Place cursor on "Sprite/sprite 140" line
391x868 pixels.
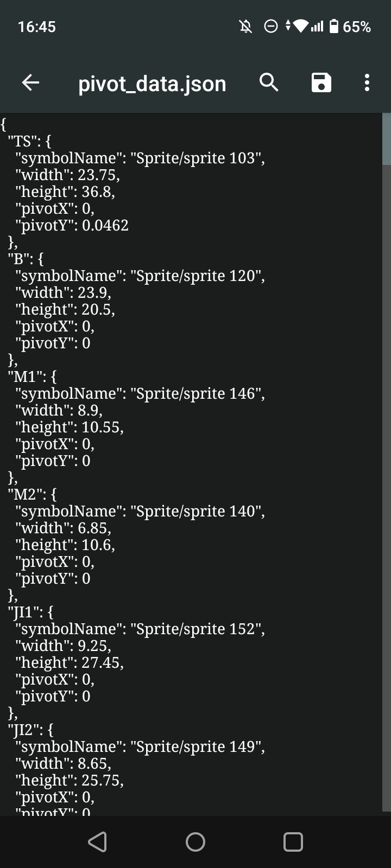(x=140, y=511)
